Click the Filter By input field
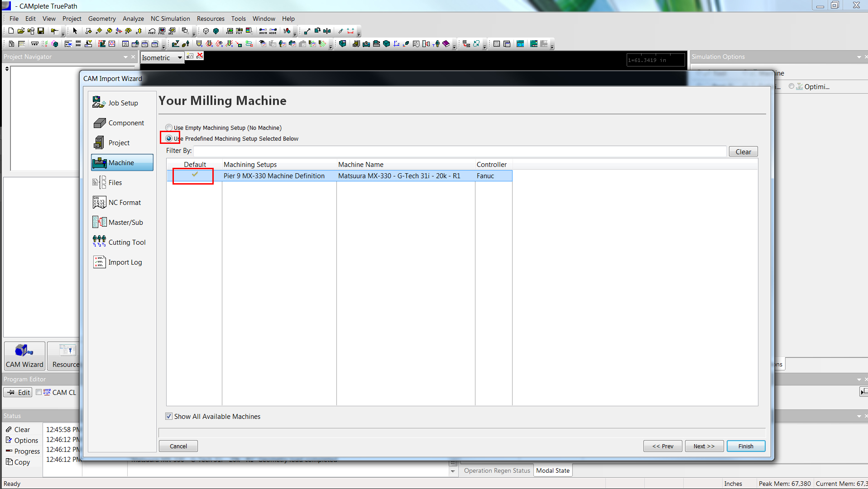 click(x=460, y=151)
